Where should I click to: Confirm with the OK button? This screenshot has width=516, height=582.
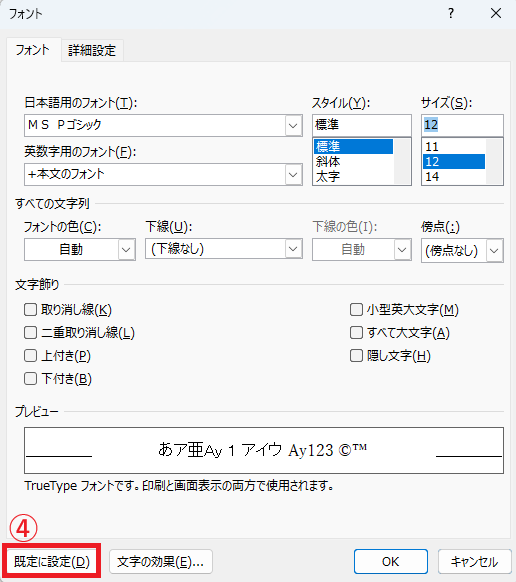click(x=391, y=562)
